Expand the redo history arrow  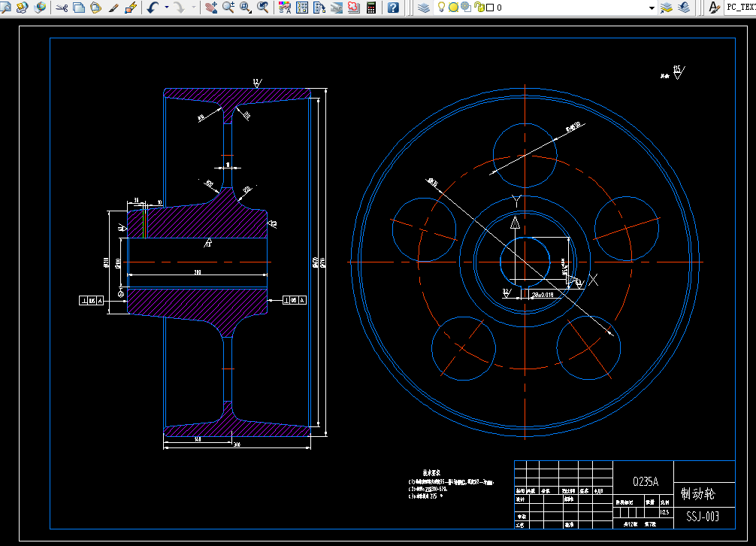pos(194,8)
